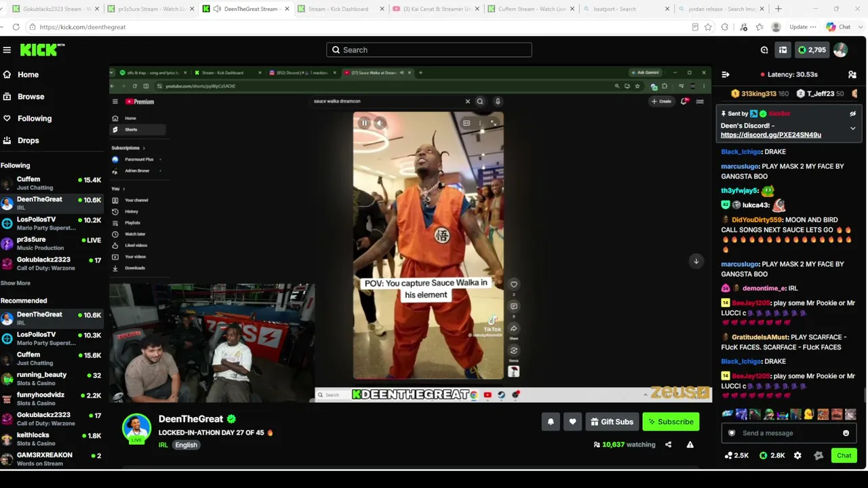The width and height of the screenshot is (868, 488).
Task: Click the Kick logo
Action: coord(42,49)
